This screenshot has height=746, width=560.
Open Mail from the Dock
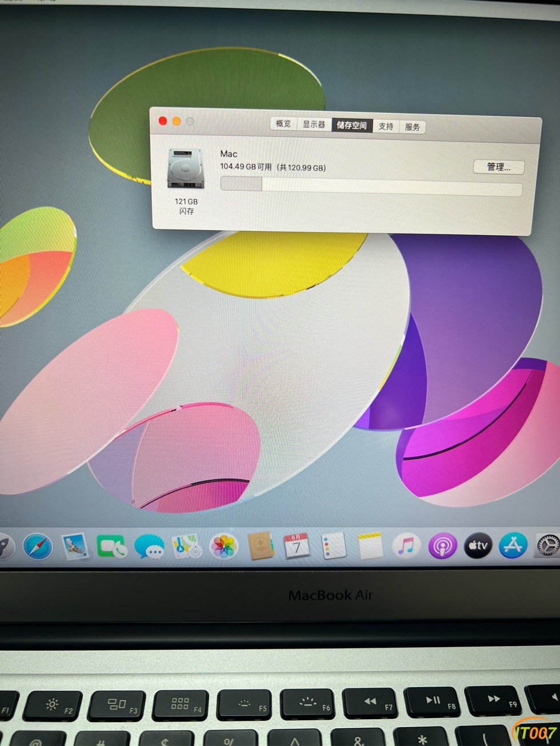pyautogui.click(x=75, y=547)
